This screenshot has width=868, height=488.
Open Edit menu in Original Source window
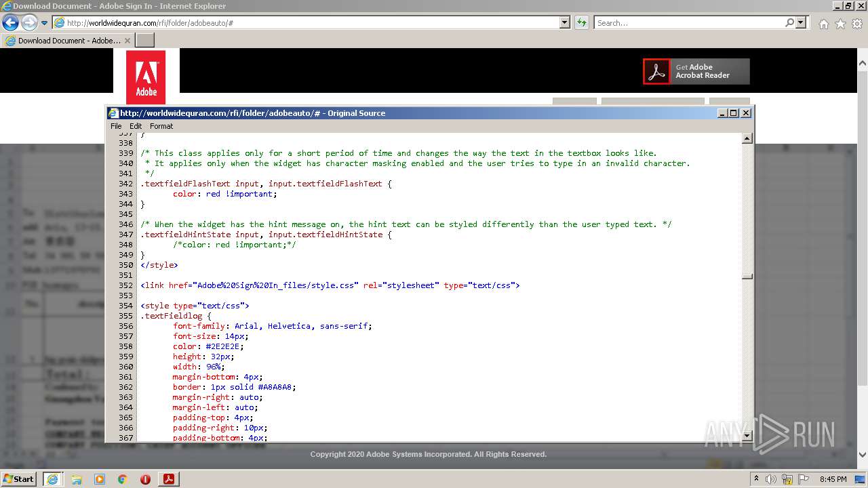tap(136, 126)
